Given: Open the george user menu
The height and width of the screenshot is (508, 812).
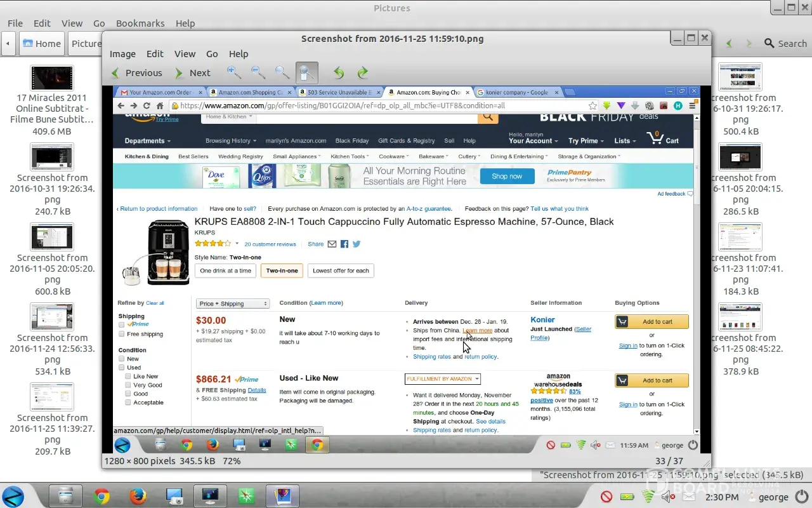Looking at the screenshot, I should (x=768, y=497).
